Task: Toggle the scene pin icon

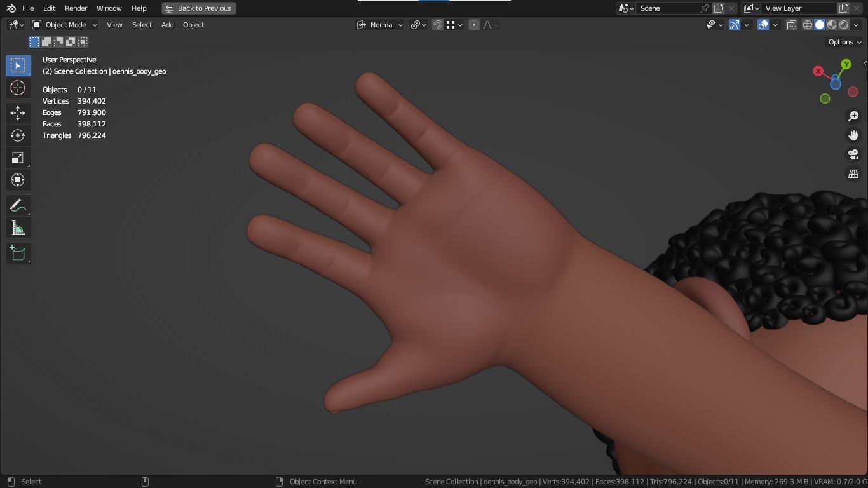Action: [x=705, y=8]
